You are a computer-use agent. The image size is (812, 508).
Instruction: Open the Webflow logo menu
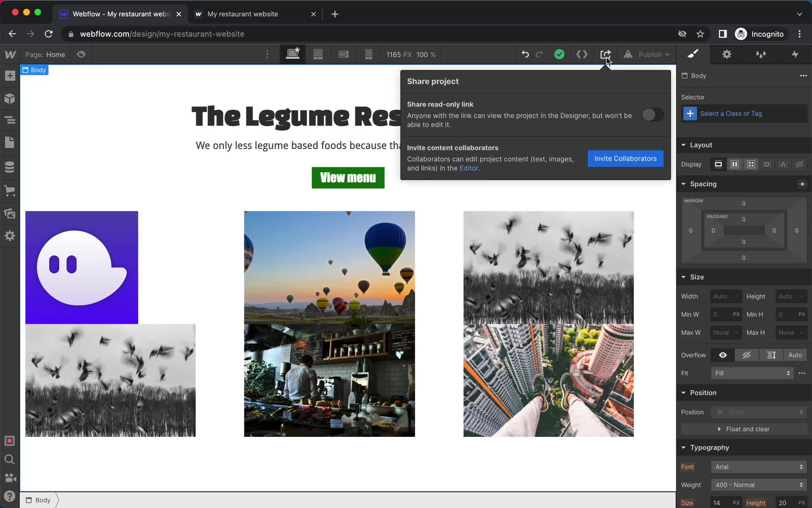click(x=10, y=55)
